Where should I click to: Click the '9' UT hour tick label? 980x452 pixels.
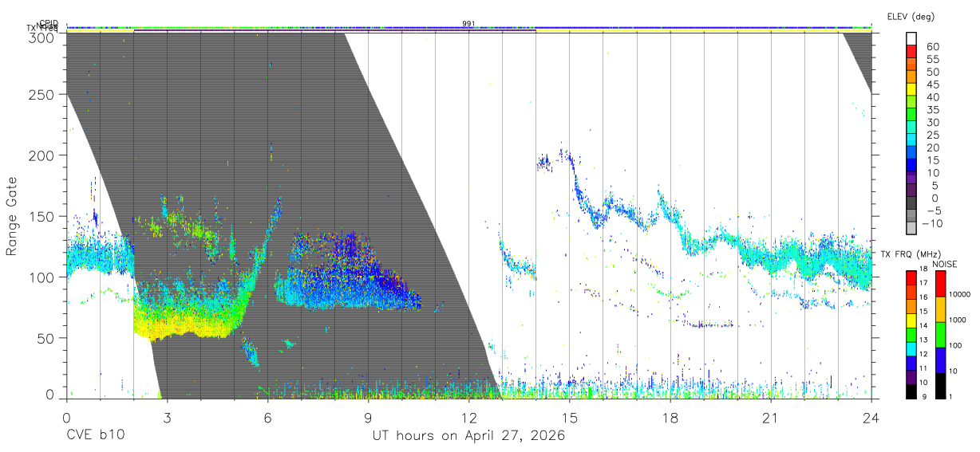(x=368, y=418)
